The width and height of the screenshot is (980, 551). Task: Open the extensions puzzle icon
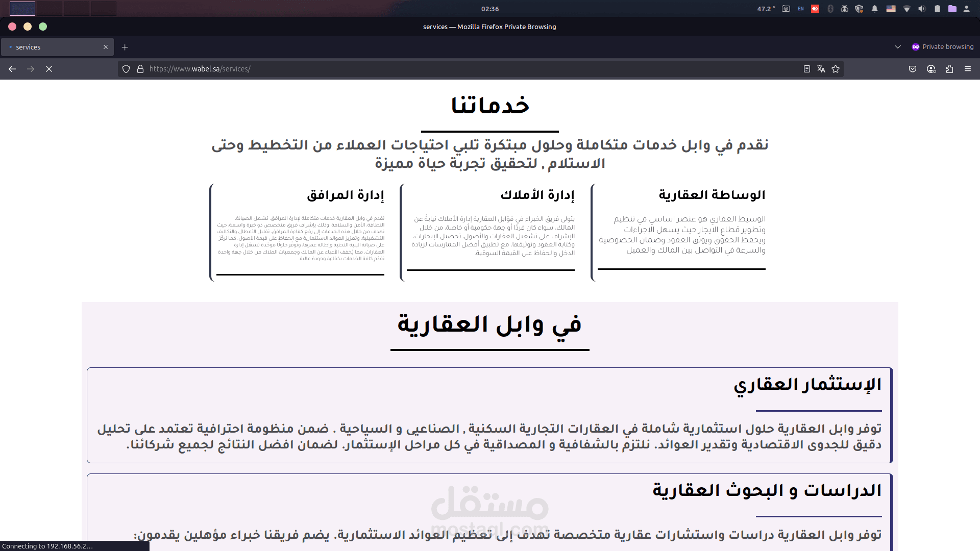pyautogui.click(x=949, y=69)
